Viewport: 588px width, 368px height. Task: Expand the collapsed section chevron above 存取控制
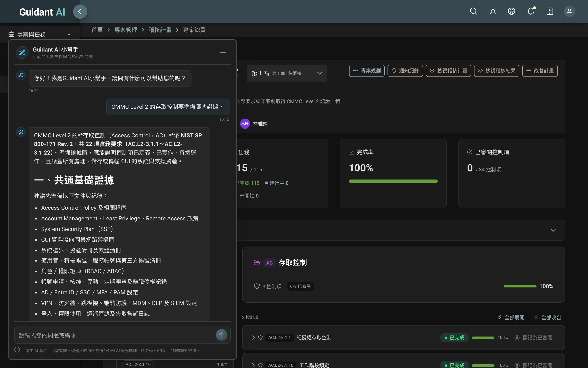(x=553, y=230)
